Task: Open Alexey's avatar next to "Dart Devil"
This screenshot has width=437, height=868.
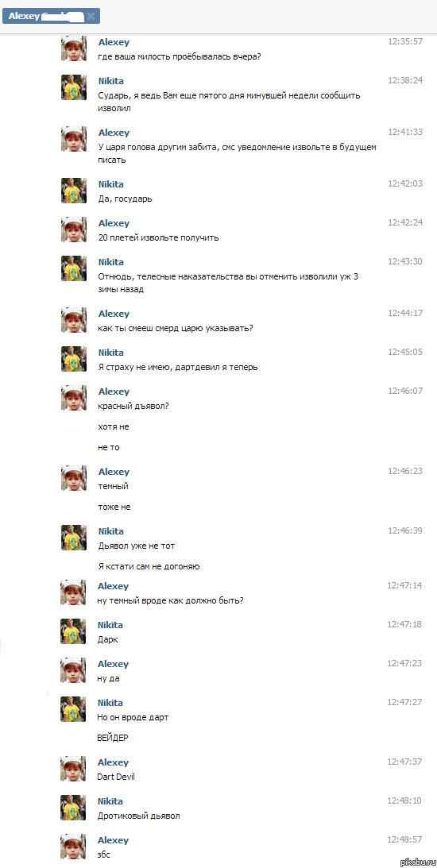Action: 73,769
